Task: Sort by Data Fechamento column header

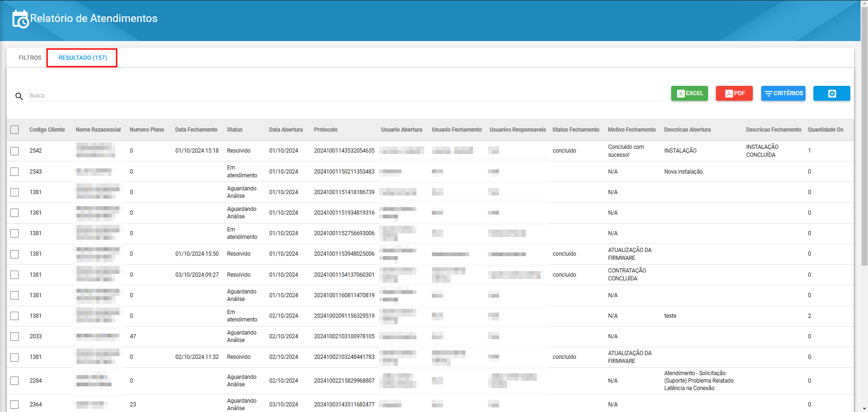Action: click(196, 130)
